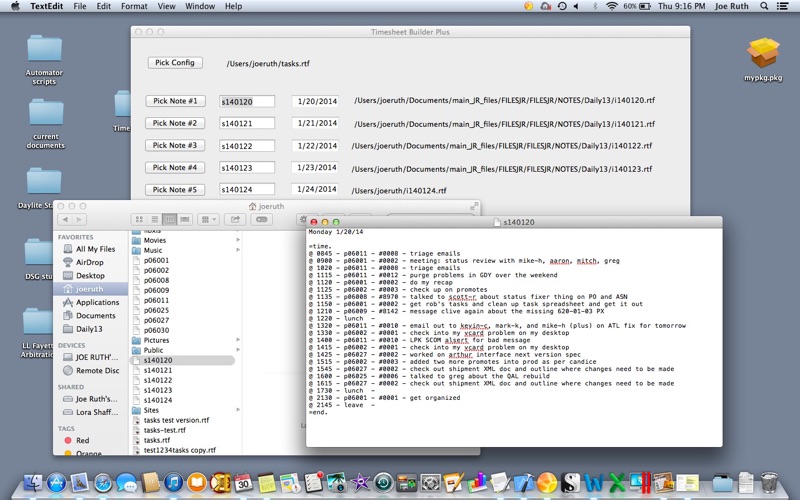
Task: Switch Finder to list view
Action: coord(154,219)
